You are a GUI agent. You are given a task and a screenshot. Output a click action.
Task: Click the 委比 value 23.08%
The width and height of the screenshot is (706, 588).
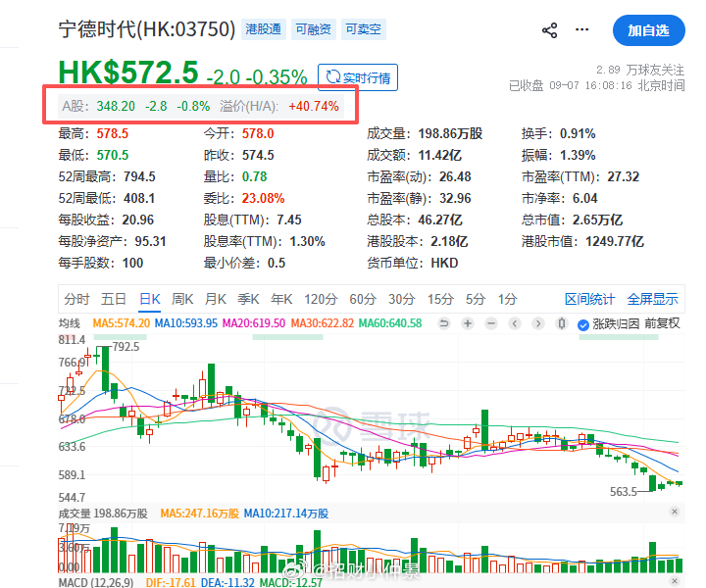tap(264, 198)
